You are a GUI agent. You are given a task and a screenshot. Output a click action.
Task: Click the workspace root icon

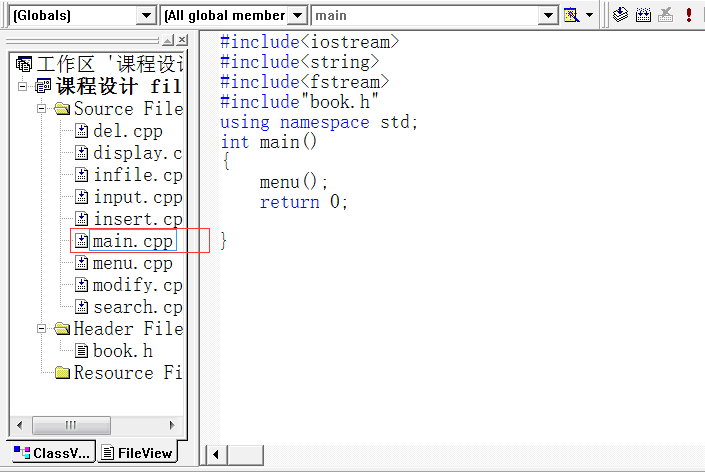click(24, 64)
